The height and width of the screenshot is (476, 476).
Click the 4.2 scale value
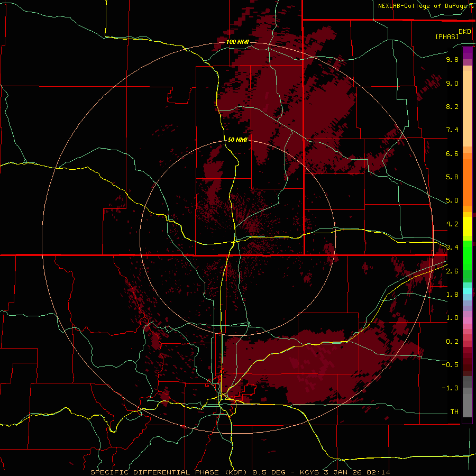pyautogui.click(x=452, y=224)
